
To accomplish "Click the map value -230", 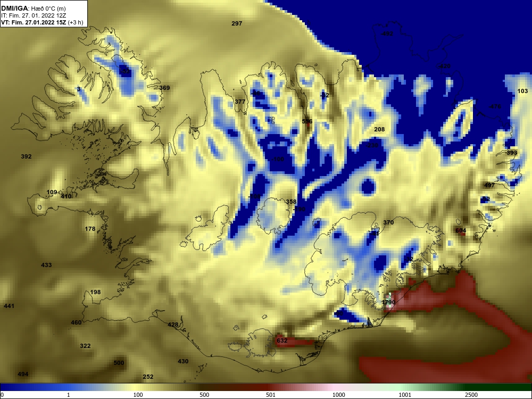I will 371,145.
